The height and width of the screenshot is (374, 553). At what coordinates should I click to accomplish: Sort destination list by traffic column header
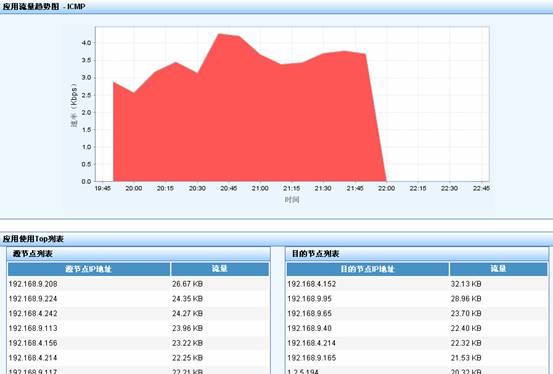(498, 269)
